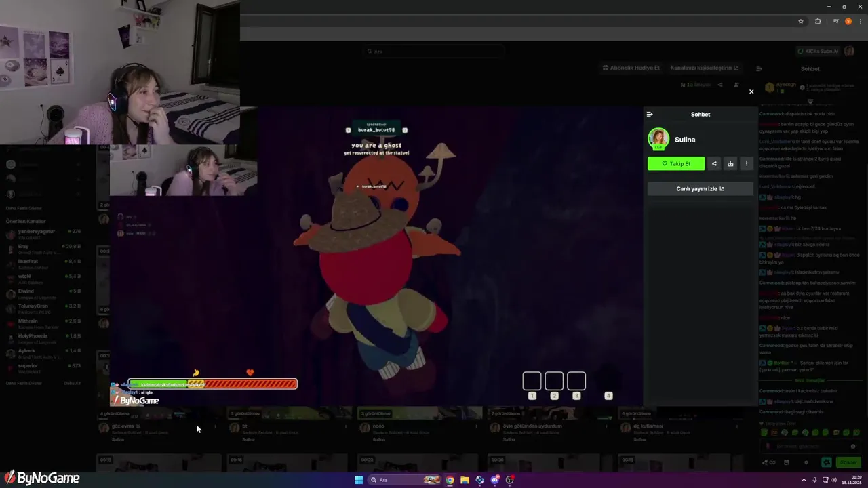Download the clip with download icon
Screen dimensions: 868x488
(x=730, y=163)
